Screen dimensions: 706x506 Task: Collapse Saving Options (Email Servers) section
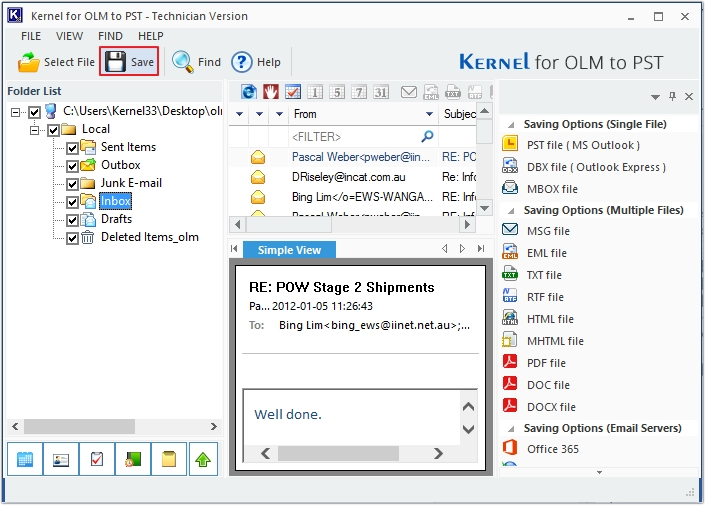pos(511,429)
